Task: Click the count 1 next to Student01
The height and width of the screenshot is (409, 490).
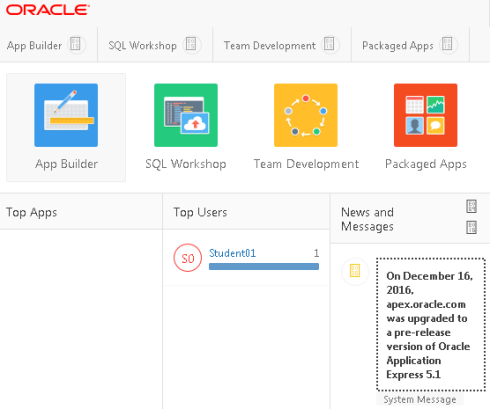Action: [x=316, y=253]
